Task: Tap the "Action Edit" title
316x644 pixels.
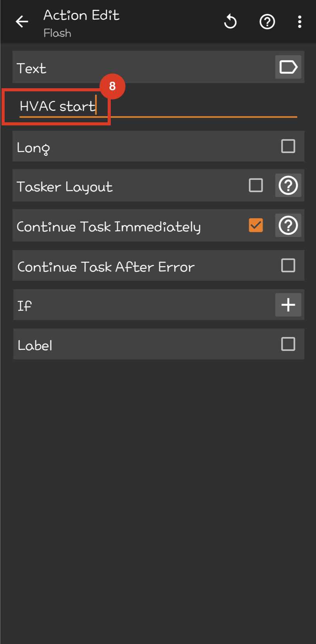Action: (x=81, y=15)
